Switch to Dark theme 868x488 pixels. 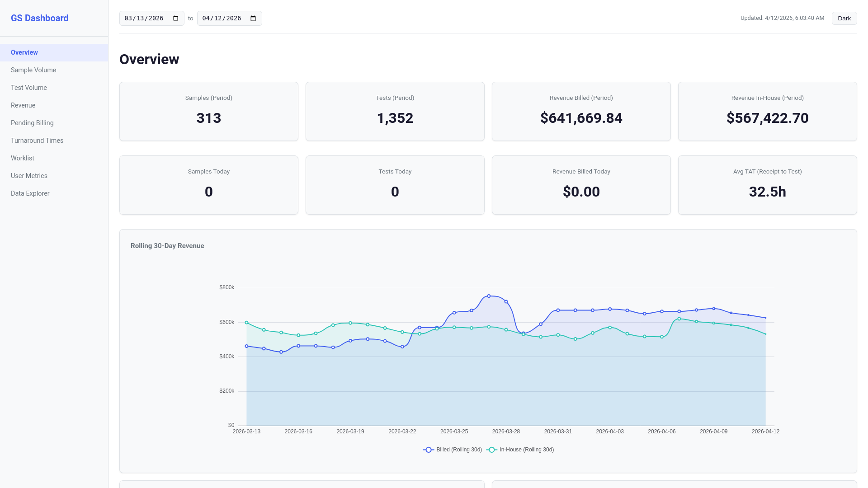coord(844,19)
